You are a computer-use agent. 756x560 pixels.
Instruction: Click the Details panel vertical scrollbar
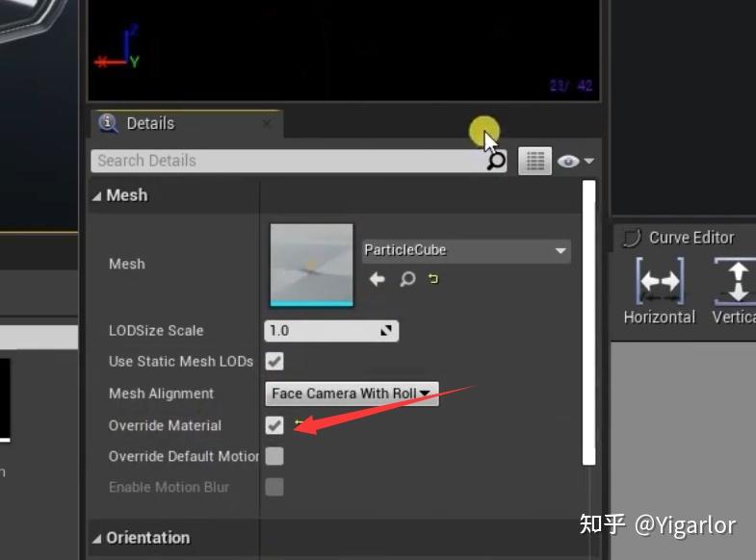(x=588, y=322)
